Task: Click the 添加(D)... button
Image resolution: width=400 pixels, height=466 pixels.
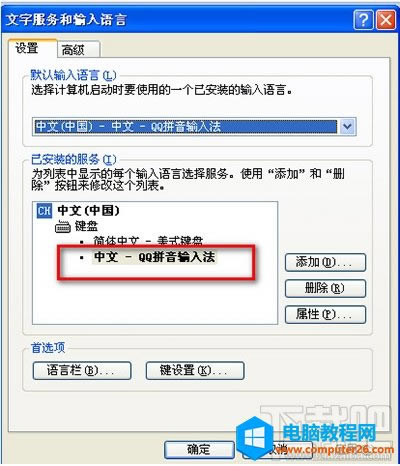Action: 325,262
